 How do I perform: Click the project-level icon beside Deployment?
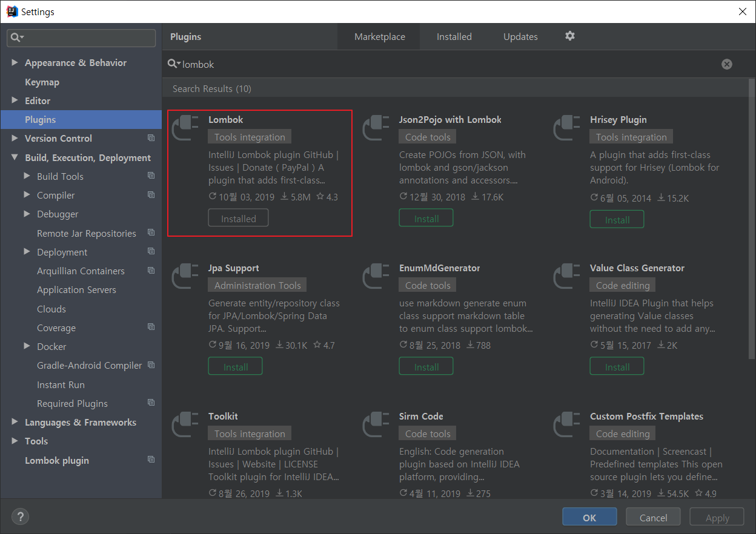click(151, 252)
